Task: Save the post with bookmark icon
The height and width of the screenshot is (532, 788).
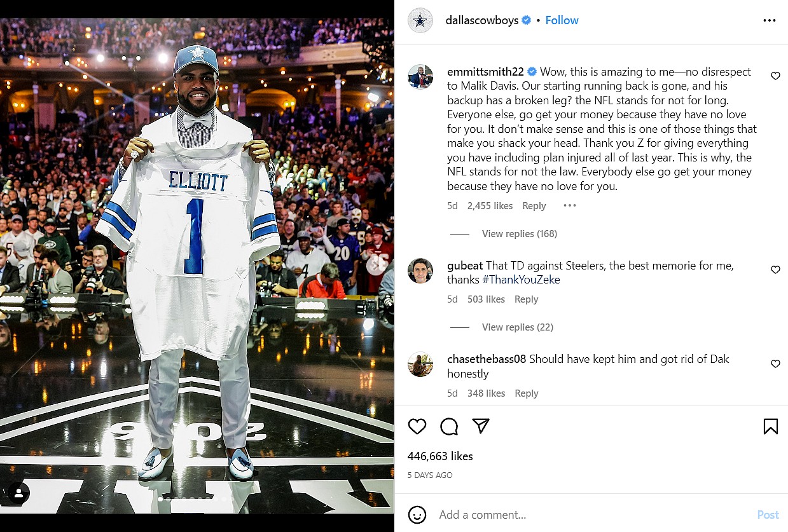Action: point(770,426)
